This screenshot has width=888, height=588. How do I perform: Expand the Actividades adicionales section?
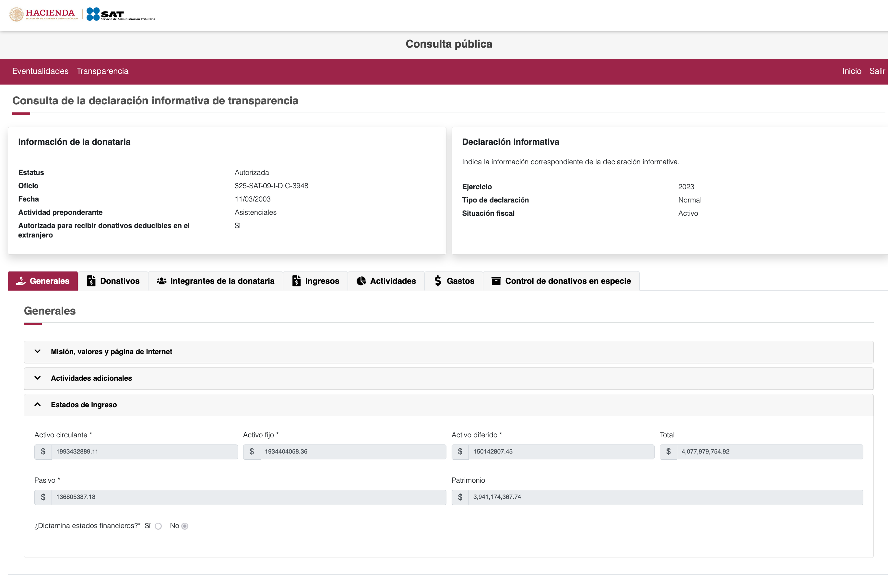tap(91, 378)
